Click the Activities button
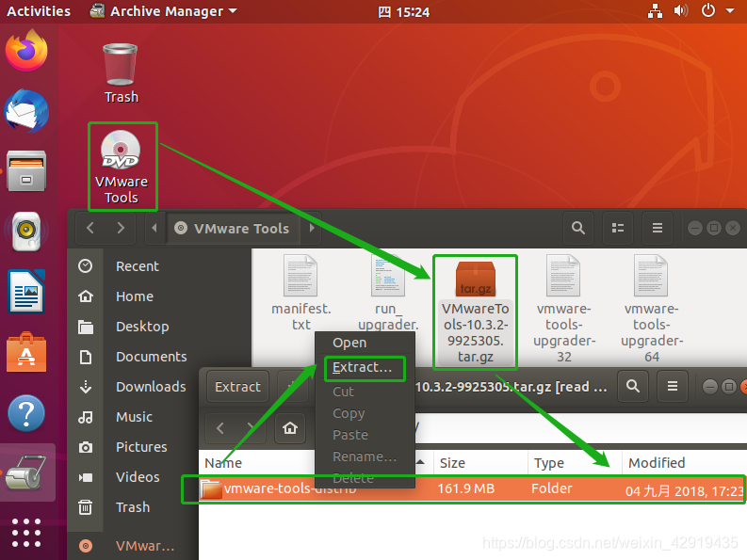The height and width of the screenshot is (560, 747). coord(38,11)
